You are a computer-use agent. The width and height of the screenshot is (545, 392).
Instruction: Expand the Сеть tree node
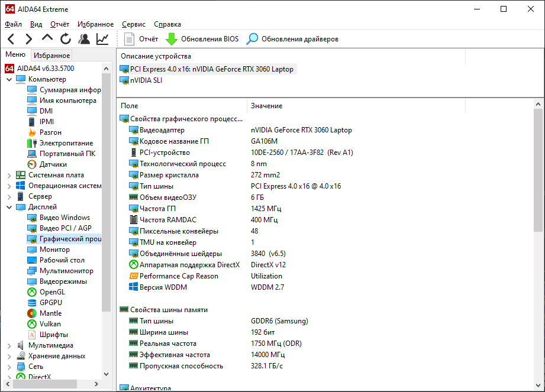pyautogui.click(x=9, y=367)
